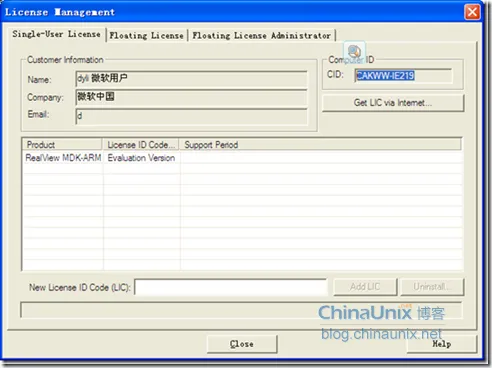Screen dimensions: 492x368
Task: Click the Email input field
Action: point(191,116)
